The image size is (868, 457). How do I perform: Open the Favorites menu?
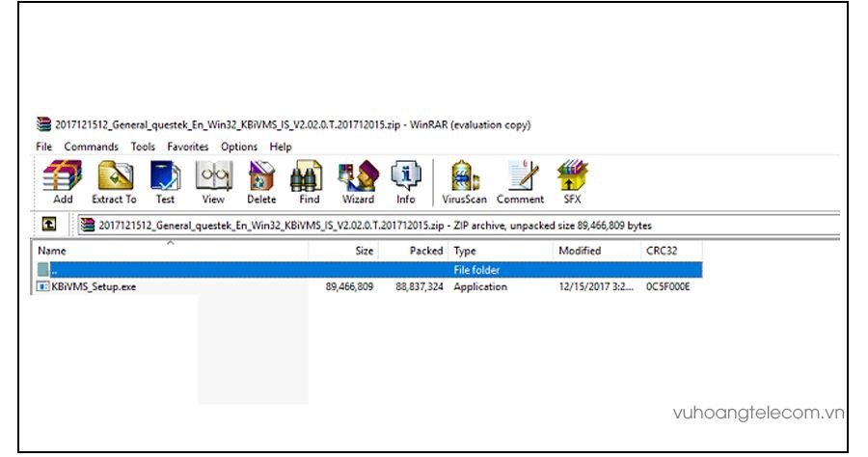(x=188, y=147)
